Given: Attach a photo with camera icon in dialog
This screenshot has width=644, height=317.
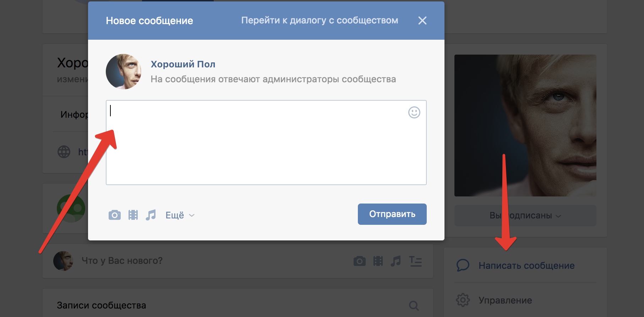Looking at the screenshot, I should (115, 215).
